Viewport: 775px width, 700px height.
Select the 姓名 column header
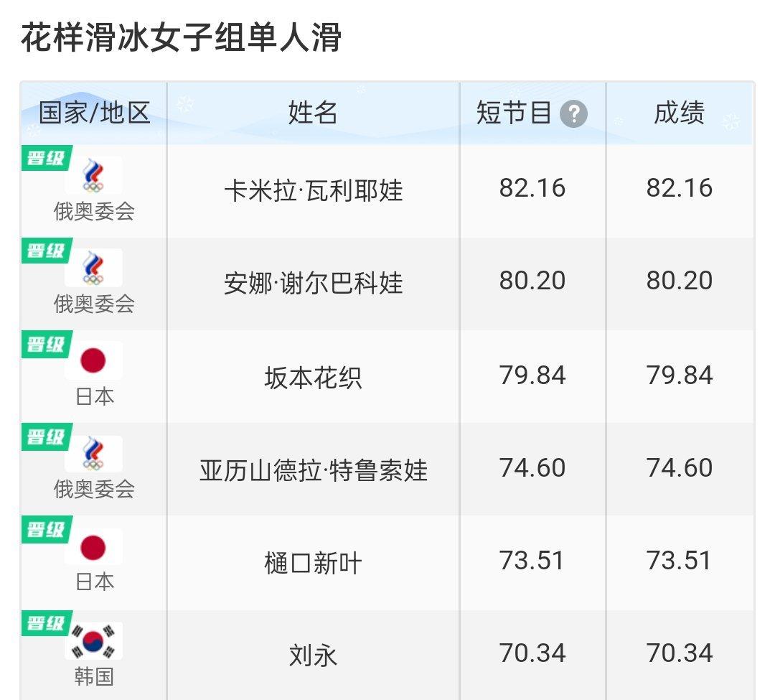(313, 113)
